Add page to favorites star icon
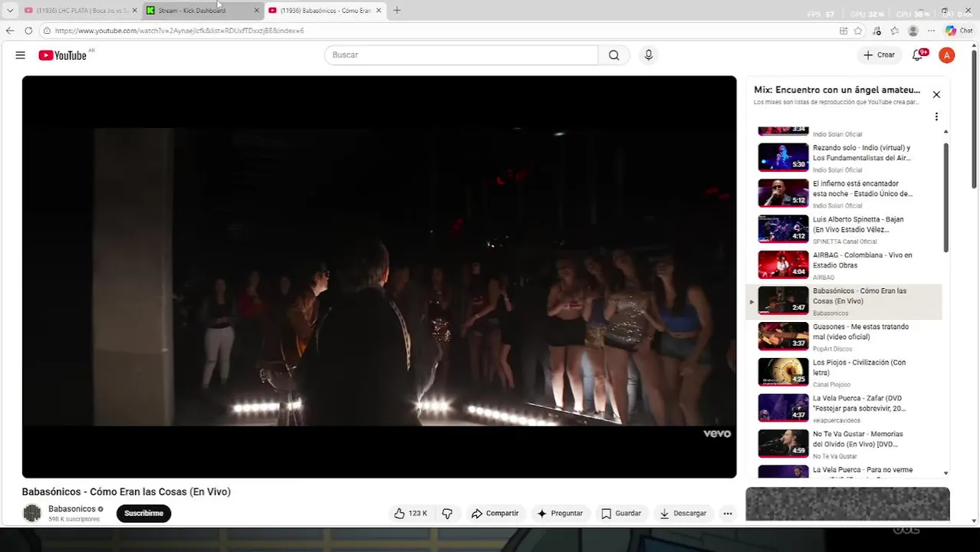 click(858, 31)
